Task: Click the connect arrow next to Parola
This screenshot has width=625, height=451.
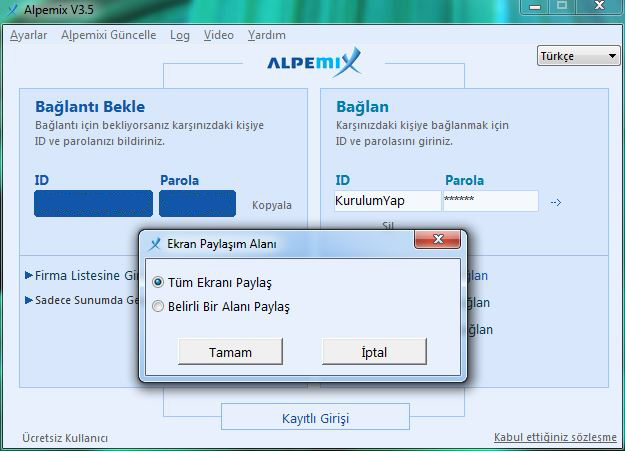Action: 556,203
